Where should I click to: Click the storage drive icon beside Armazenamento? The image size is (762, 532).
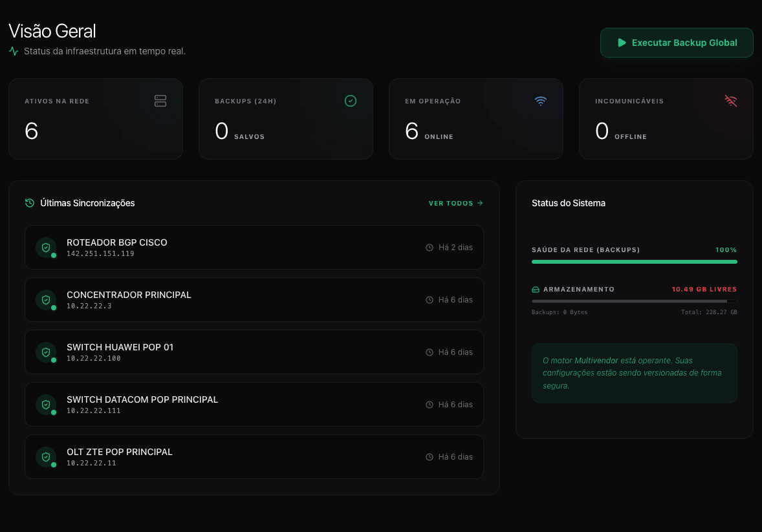click(536, 289)
